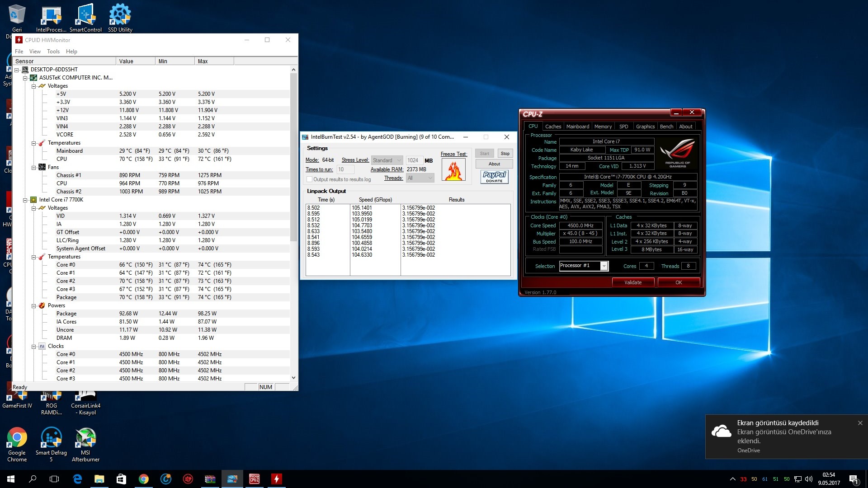
Task: Open the IntelProces... desktop shortcut
Action: tap(51, 18)
